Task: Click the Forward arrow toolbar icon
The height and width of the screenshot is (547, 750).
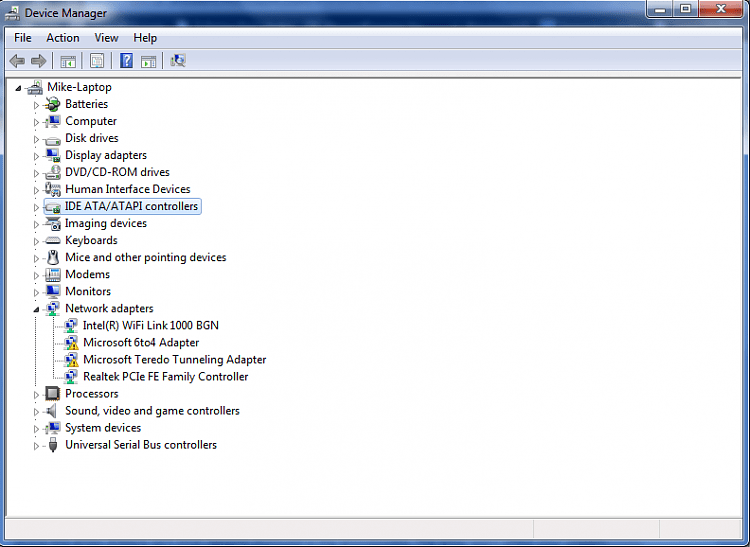Action: (38, 61)
